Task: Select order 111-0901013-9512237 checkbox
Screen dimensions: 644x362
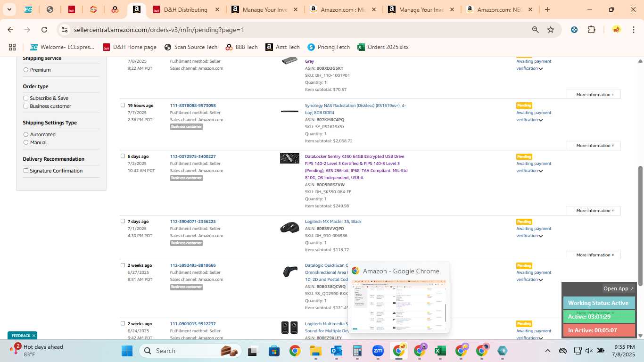Action: pos(123,323)
